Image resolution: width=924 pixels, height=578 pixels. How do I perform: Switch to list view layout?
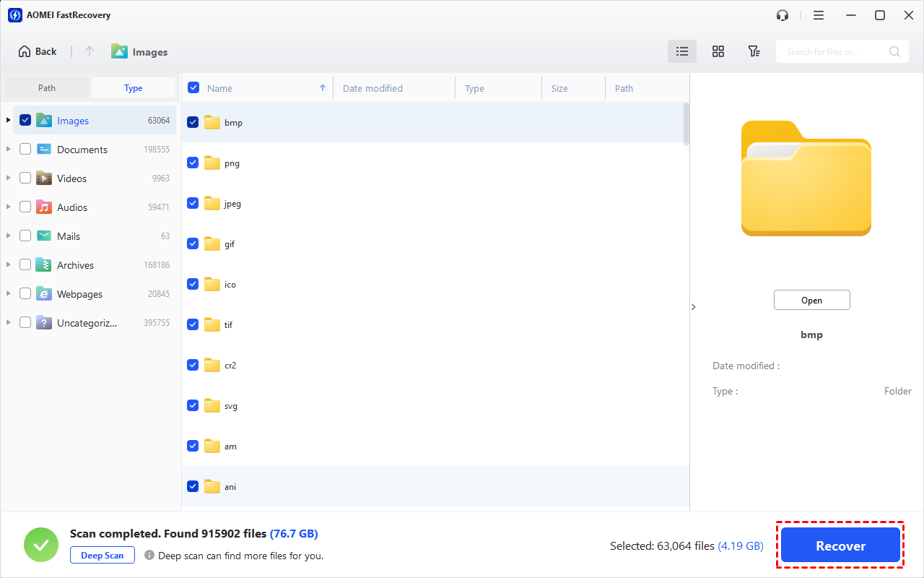pos(682,51)
